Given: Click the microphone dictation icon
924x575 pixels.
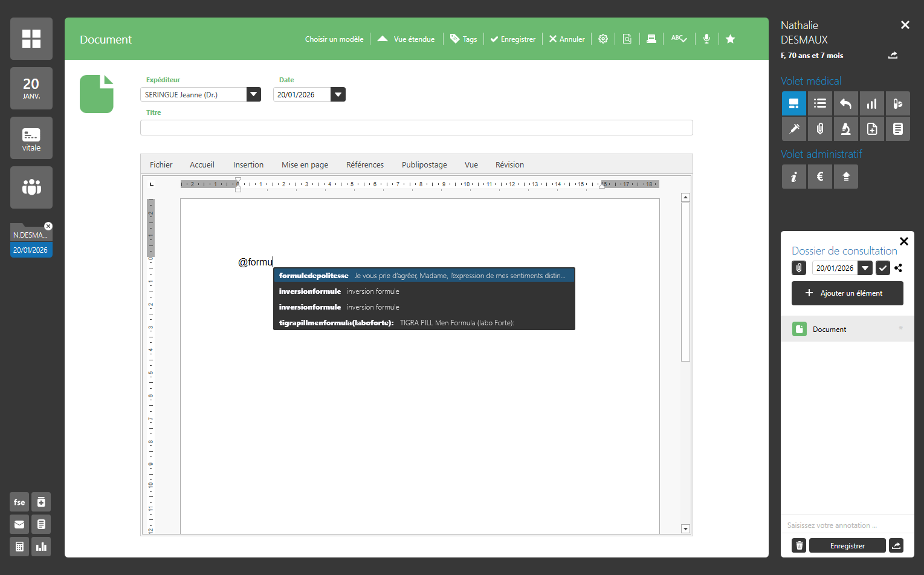Looking at the screenshot, I should (x=706, y=39).
